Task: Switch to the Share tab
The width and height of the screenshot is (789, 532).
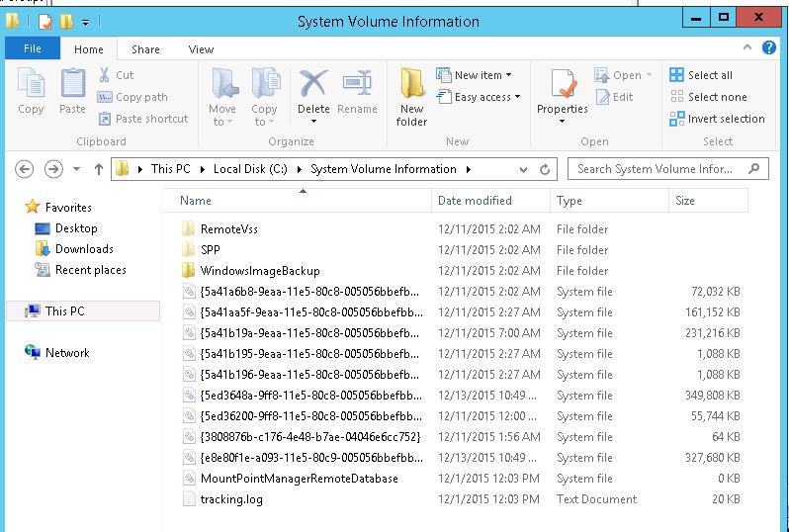Action: pos(145,49)
